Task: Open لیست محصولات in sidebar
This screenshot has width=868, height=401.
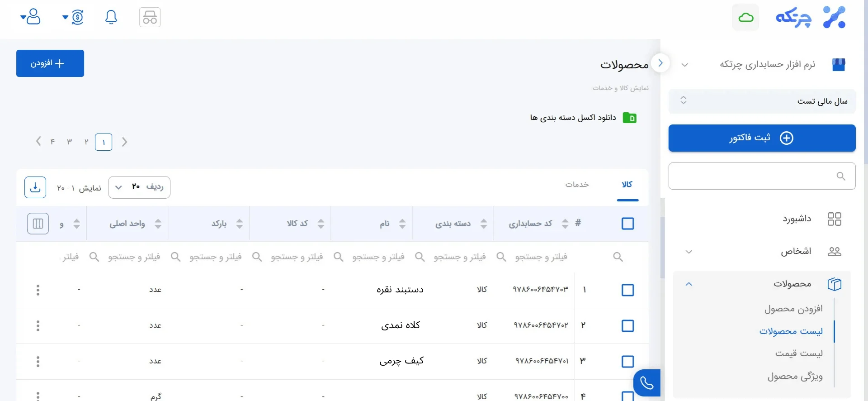Action: tap(791, 331)
